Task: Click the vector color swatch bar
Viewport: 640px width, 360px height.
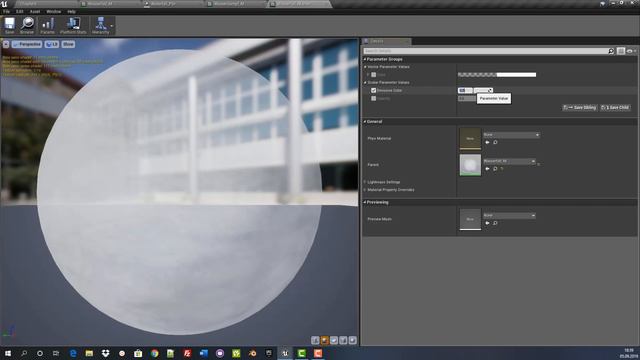Action: [497, 75]
